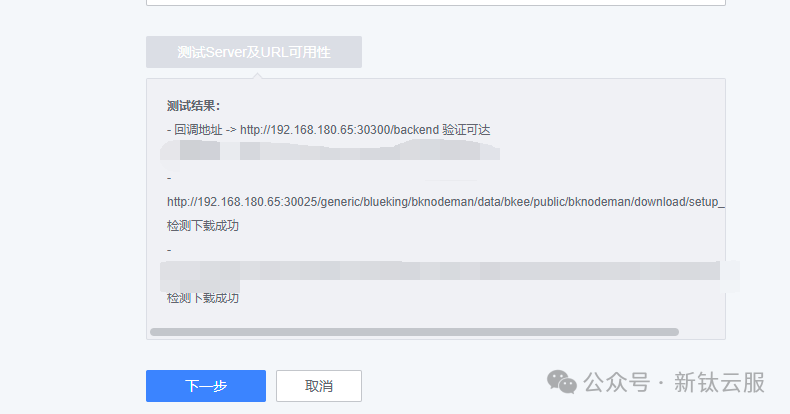This screenshot has width=790, height=414.
Task: Click the 取消 button
Action: (318, 386)
